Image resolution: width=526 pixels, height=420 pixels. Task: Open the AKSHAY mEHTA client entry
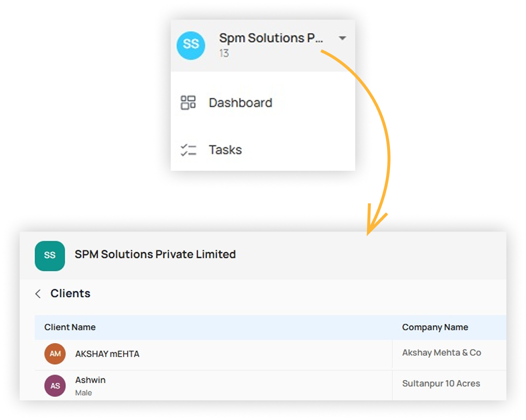click(107, 354)
